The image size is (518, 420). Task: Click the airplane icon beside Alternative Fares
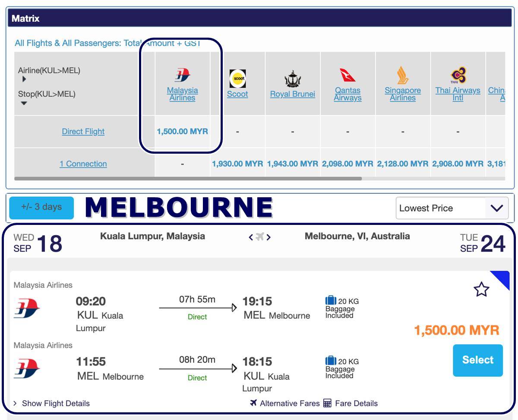coord(253,403)
